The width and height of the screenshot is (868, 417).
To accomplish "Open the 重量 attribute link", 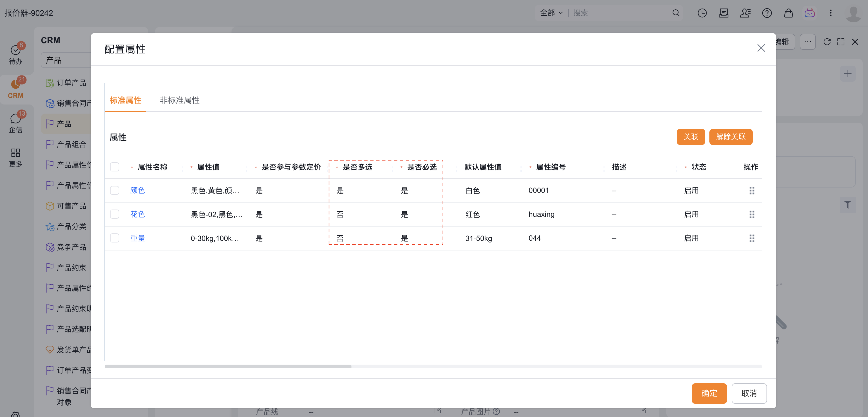I will click(138, 238).
